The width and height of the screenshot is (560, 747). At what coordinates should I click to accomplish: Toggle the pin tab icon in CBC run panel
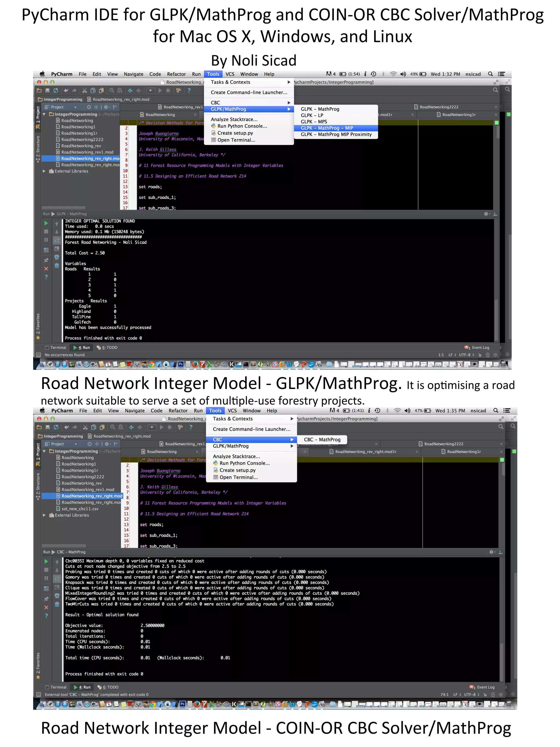pyautogui.click(x=46, y=599)
